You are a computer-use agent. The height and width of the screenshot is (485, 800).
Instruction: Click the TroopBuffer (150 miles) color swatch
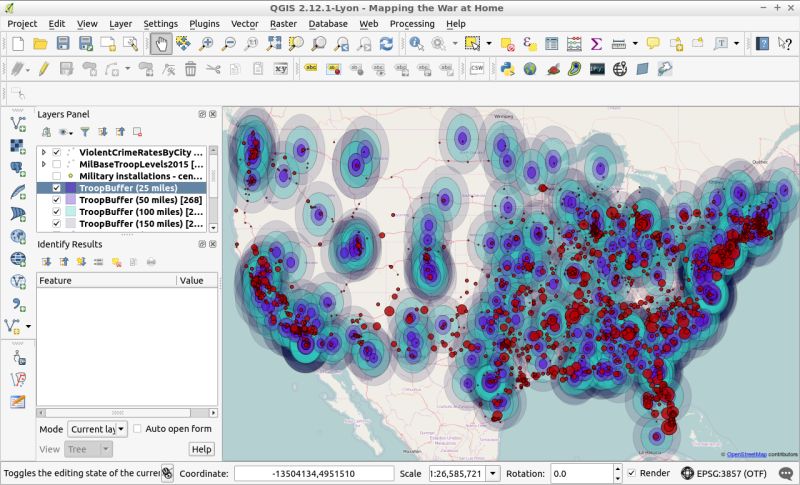[70, 223]
